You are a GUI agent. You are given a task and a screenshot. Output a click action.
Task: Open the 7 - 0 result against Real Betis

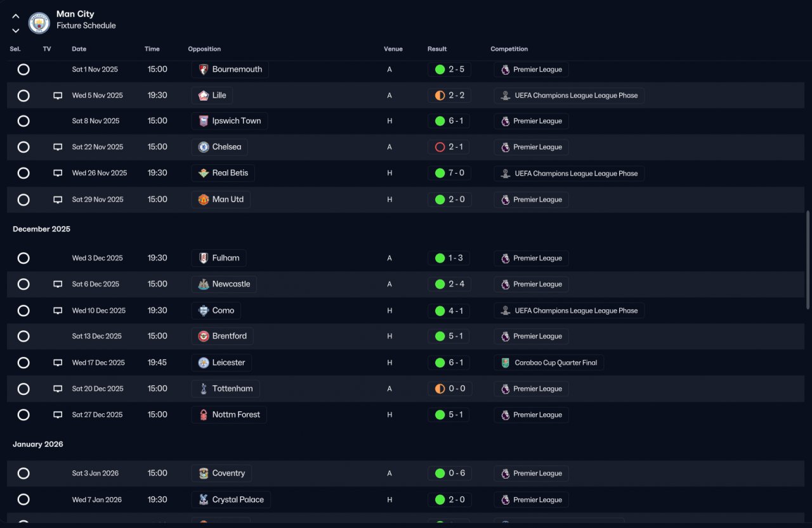[x=449, y=173]
